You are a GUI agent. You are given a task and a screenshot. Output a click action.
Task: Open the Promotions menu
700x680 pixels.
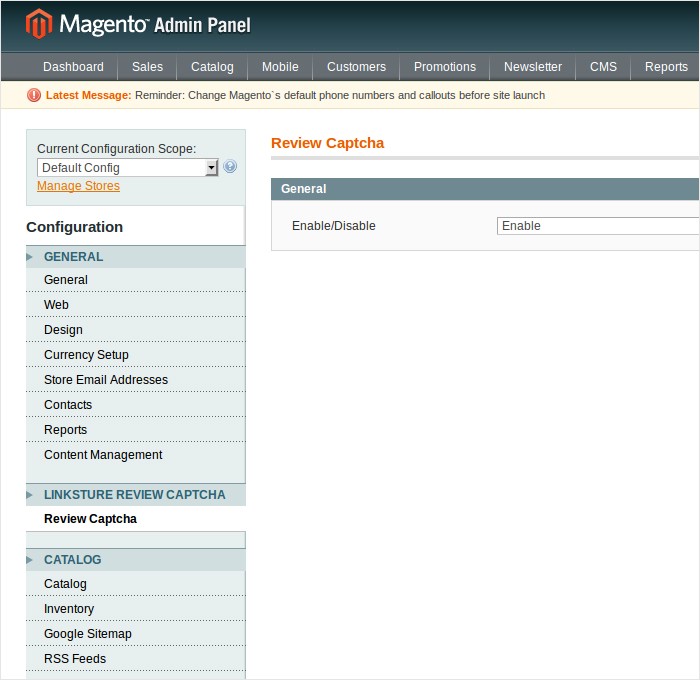click(445, 67)
